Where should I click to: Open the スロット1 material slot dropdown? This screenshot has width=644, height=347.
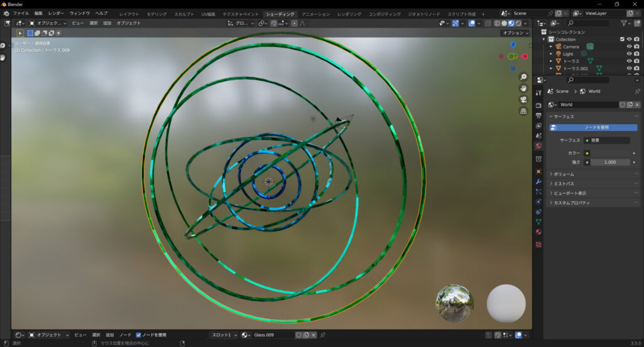coord(224,335)
